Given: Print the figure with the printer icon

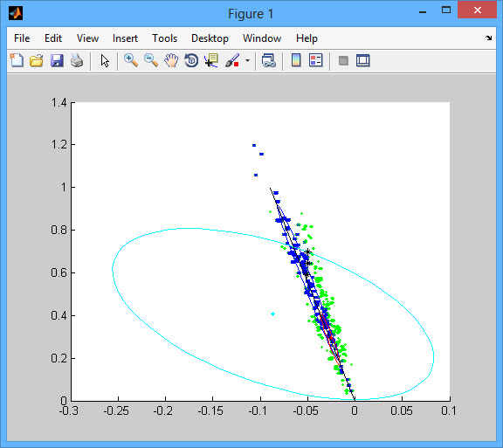Looking at the screenshot, I should (x=77, y=60).
